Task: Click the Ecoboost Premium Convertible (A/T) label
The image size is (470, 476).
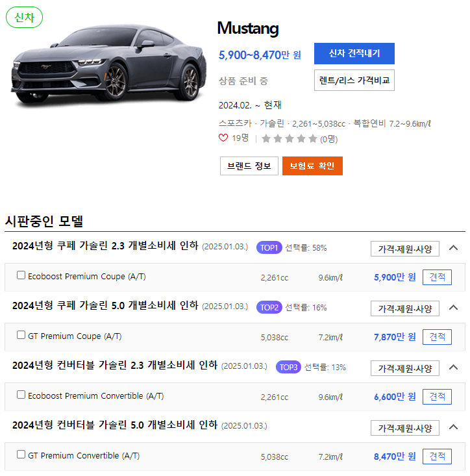Action: click(96, 396)
